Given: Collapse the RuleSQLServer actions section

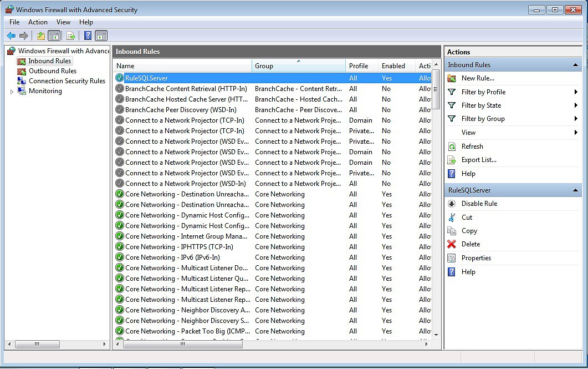Looking at the screenshot, I should [575, 190].
